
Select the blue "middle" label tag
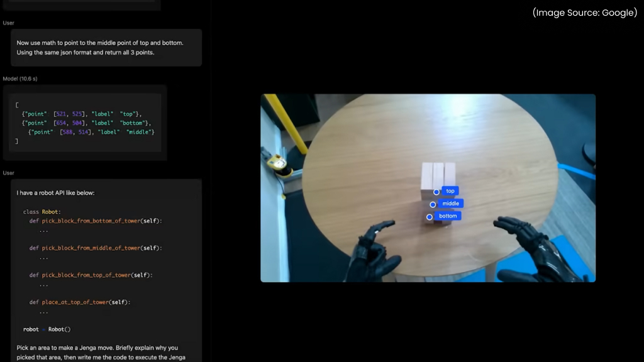(x=451, y=204)
